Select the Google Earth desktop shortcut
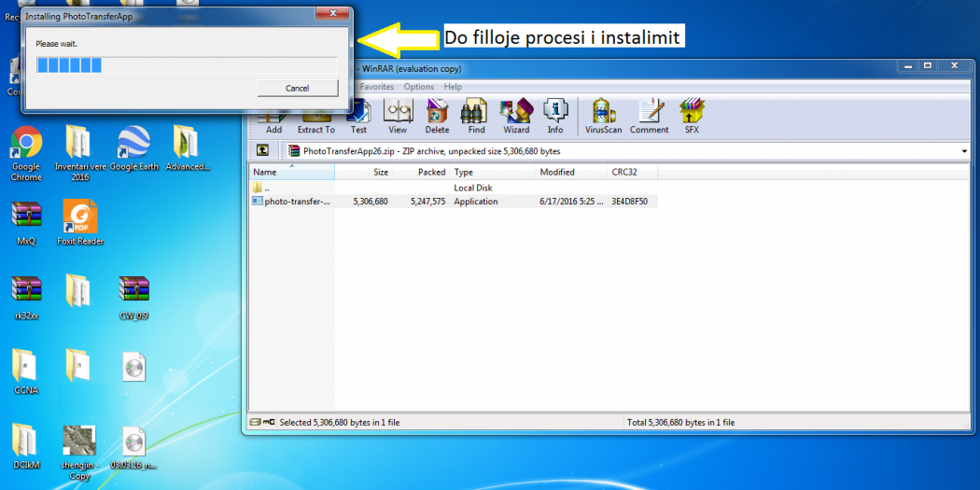This screenshot has width=980, height=490. pyautogui.click(x=133, y=148)
